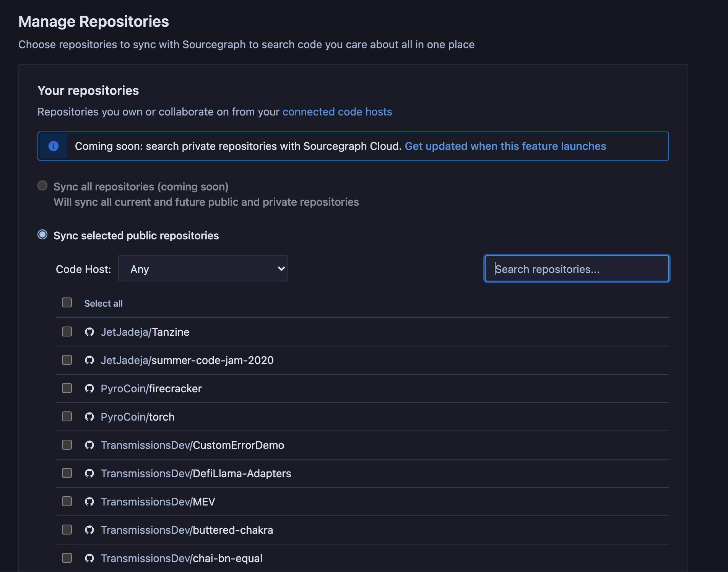This screenshot has height=572, width=728.
Task: Click GitHub icon beside PyroCoin/torch
Action: [x=89, y=417]
